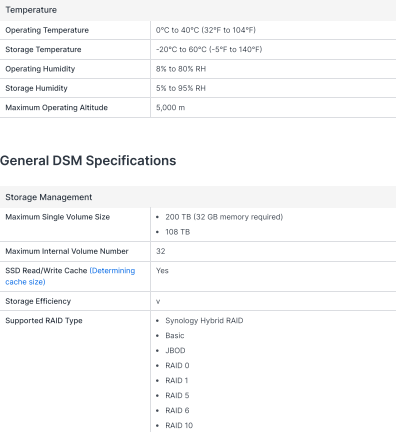Screen dimensions: 397x432
Task: Select the 'Maximum Operating Altitude' row label
Action: point(57,107)
